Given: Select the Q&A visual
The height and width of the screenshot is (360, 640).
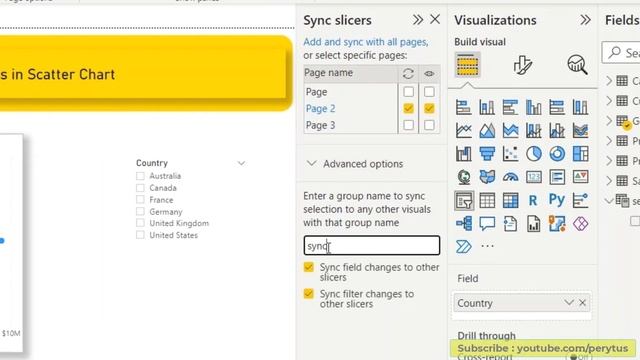Looking at the screenshot, I should (487, 224).
